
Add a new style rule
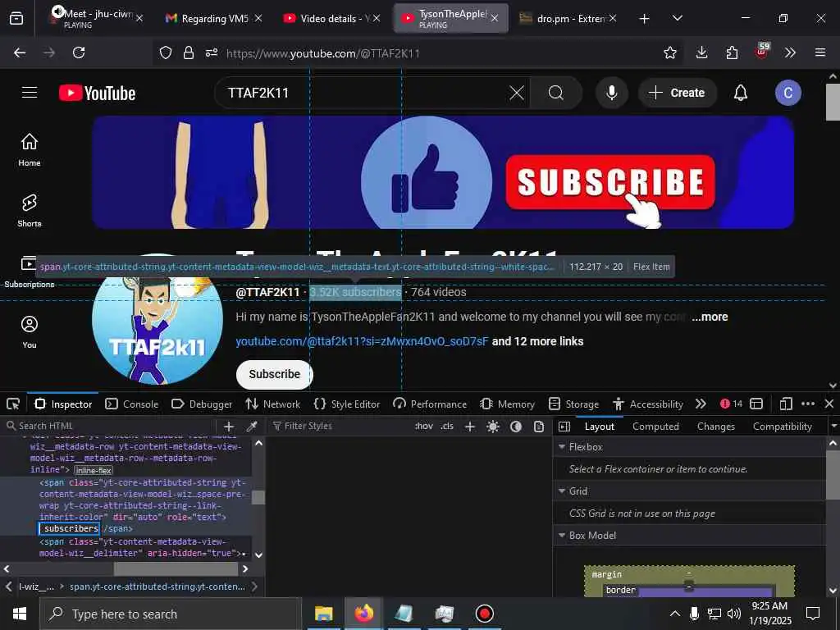470,427
